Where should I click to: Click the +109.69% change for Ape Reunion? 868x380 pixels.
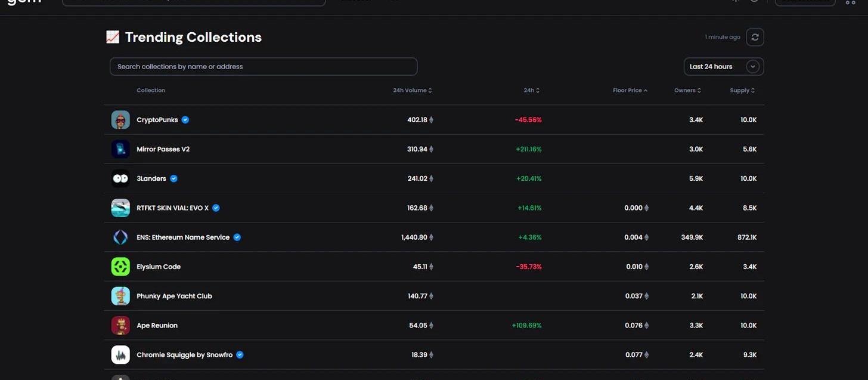point(526,326)
